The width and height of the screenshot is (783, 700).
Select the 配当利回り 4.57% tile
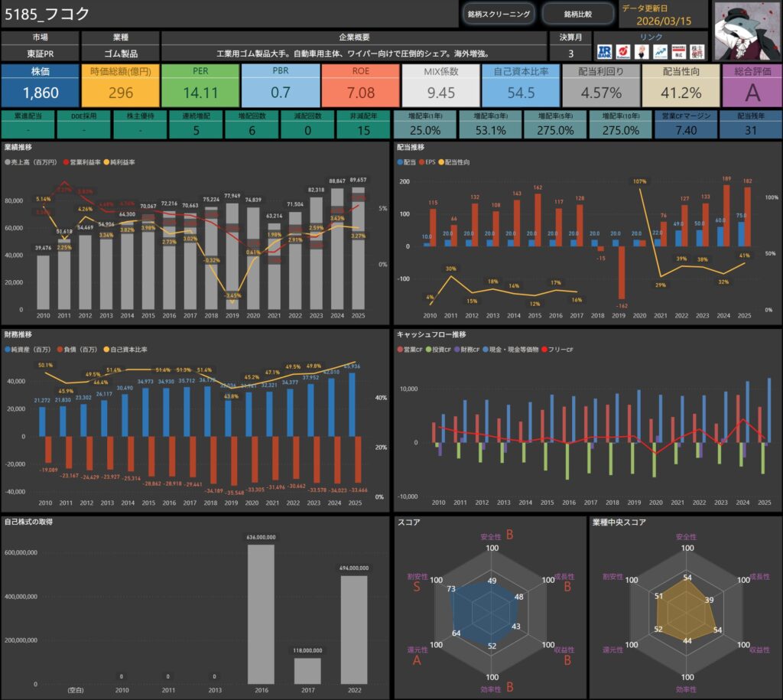click(x=600, y=86)
